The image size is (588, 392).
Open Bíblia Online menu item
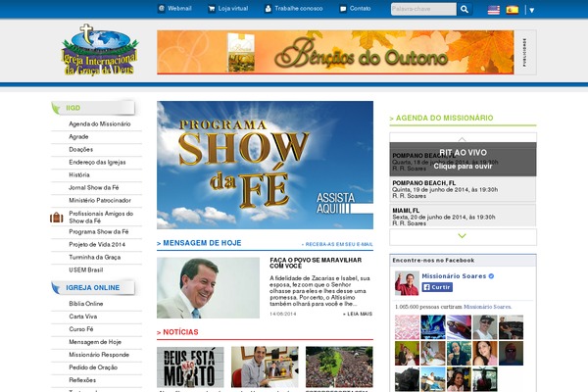85,304
